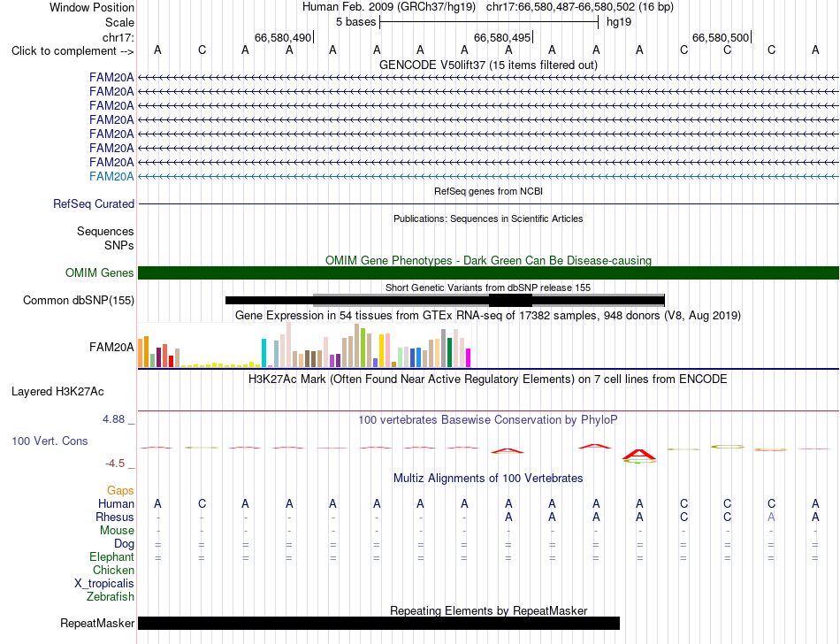This screenshot has height=644, width=840.
Task: Open the H3K27Ac Mark track title
Action: [x=488, y=379]
